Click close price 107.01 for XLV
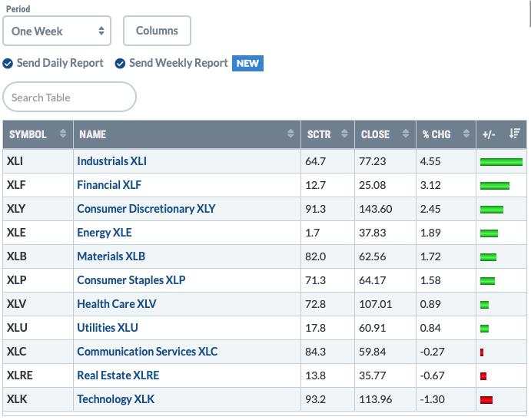This screenshot has width=531, height=420. pos(375,304)
